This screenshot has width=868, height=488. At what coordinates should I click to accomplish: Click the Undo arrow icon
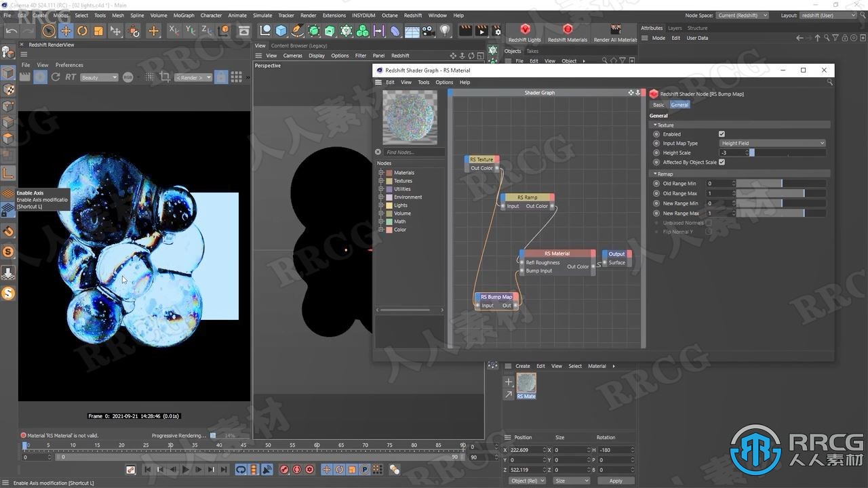click(11, 30)
